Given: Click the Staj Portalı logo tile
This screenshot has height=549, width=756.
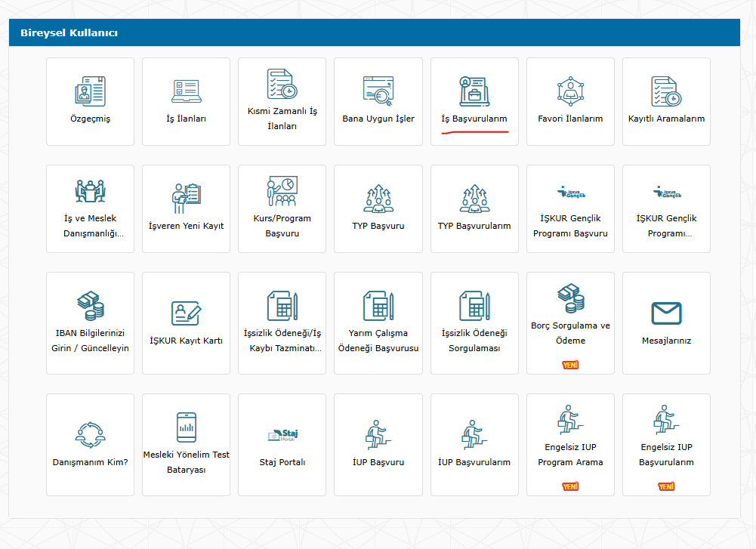Looking at the screenshot, I should 282,435.
